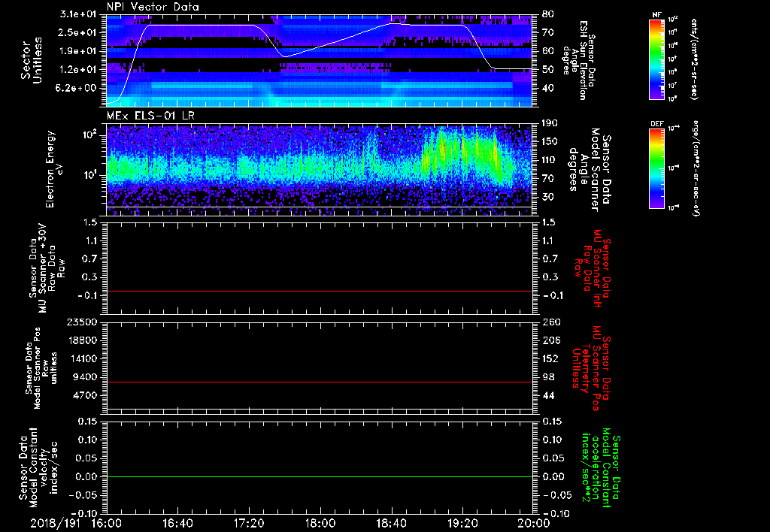Click the DEF color scale bar
Viewport: 770px width, 532px height.
click(656, 168)
